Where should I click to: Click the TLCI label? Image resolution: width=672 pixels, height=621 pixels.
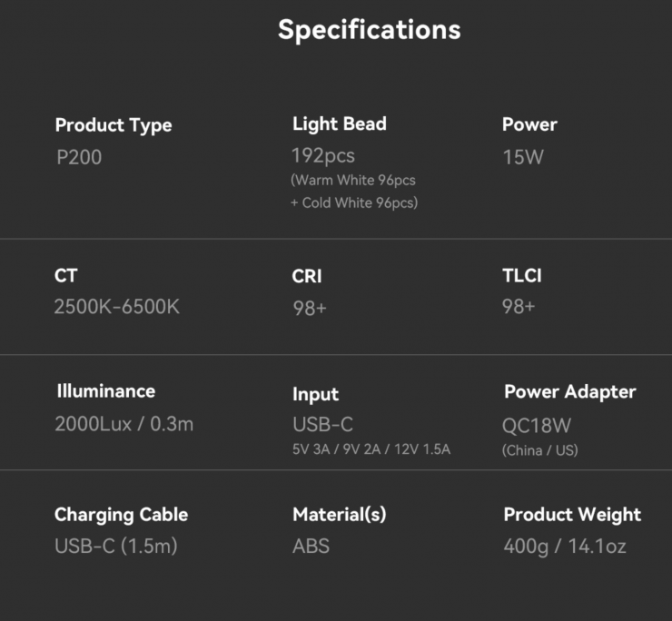coord(522,275)
